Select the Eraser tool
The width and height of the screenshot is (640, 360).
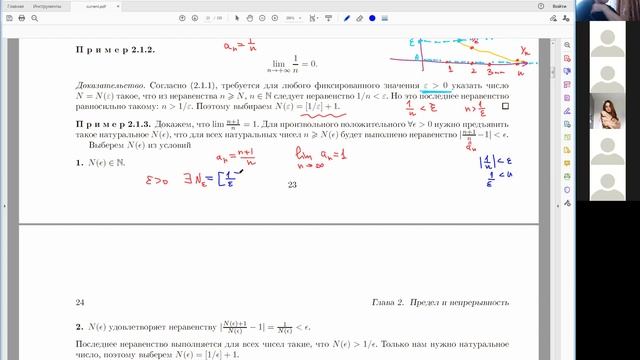(360, 18)
